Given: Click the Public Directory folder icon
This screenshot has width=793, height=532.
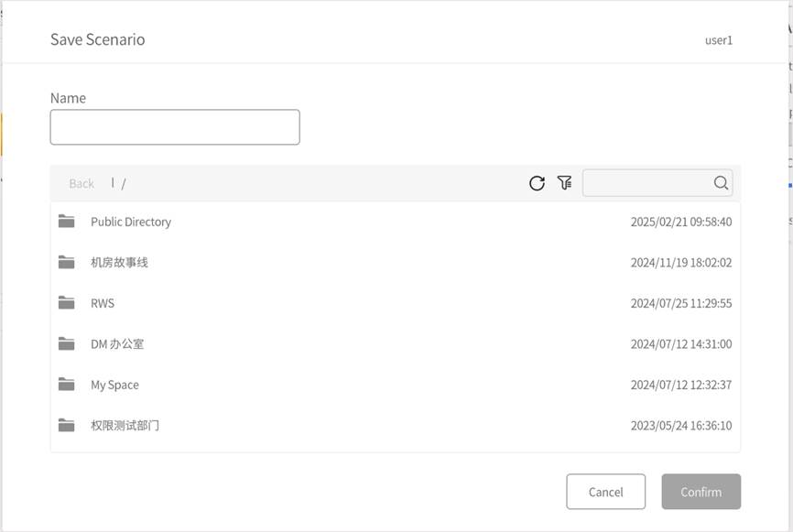Looking at the screenshot, I should point(66,222).
